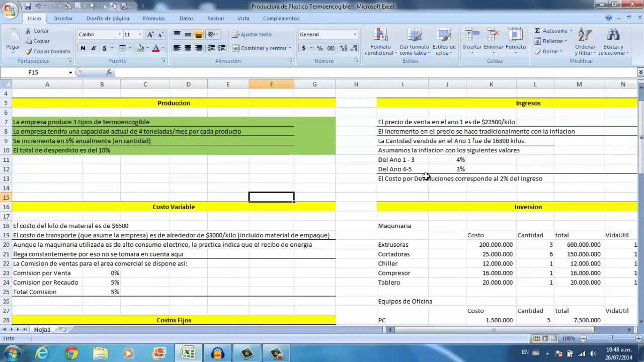
Task: Open Diseño de página tab
Action: pos(108,18)
